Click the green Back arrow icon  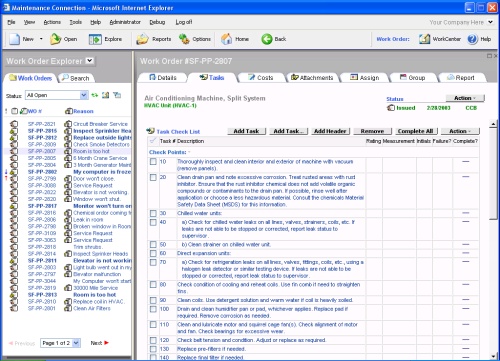coord(267,39)
